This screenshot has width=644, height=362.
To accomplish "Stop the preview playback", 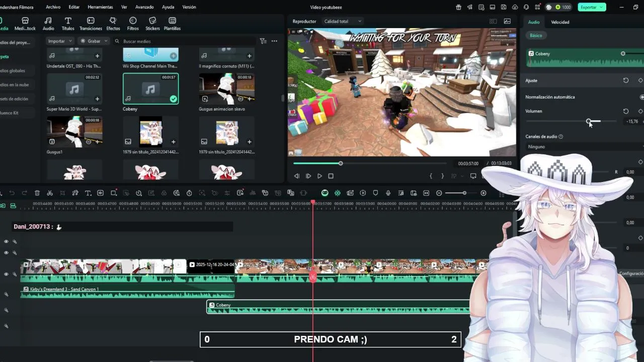I will pyautogui.click(x=331, y=176).
